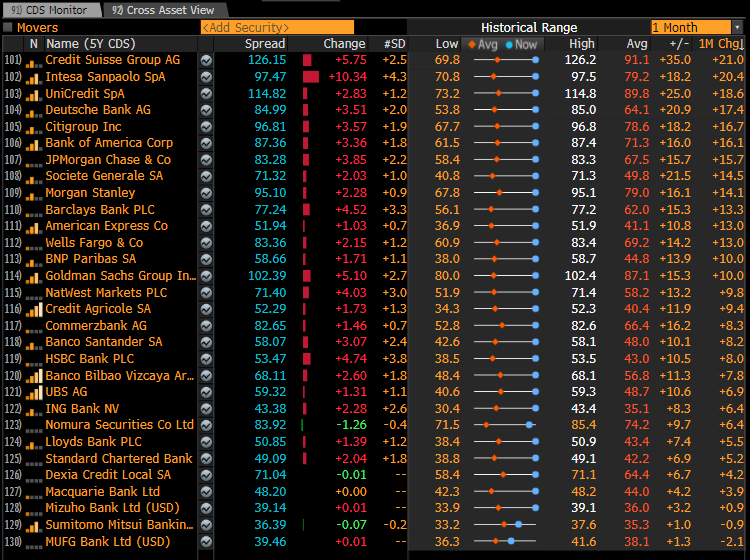The image size is (750, 560).
Task: Open chart icon for HSBC Bank PLC
Action: pyautogui.click(x=206, y=359)
